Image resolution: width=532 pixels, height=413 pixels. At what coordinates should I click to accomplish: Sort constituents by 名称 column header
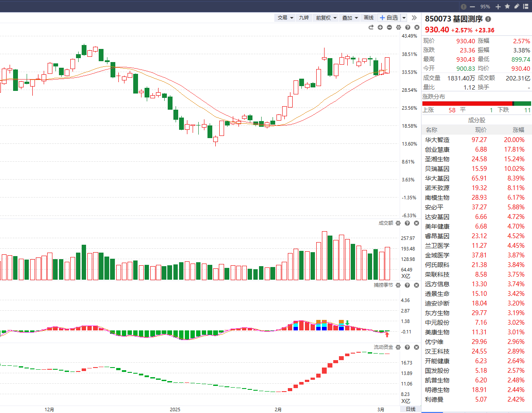tap(431, 130)
